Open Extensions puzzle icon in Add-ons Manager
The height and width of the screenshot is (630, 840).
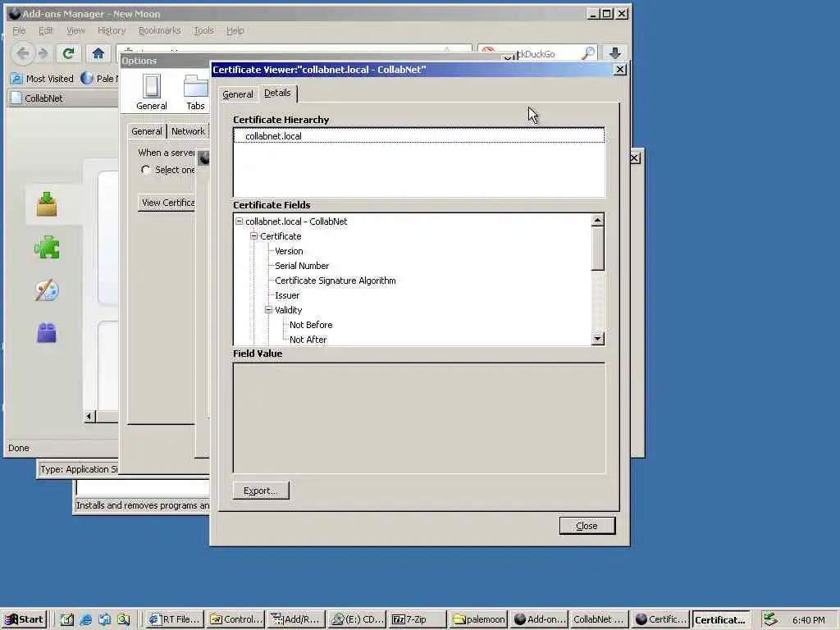tap(47, 247)
